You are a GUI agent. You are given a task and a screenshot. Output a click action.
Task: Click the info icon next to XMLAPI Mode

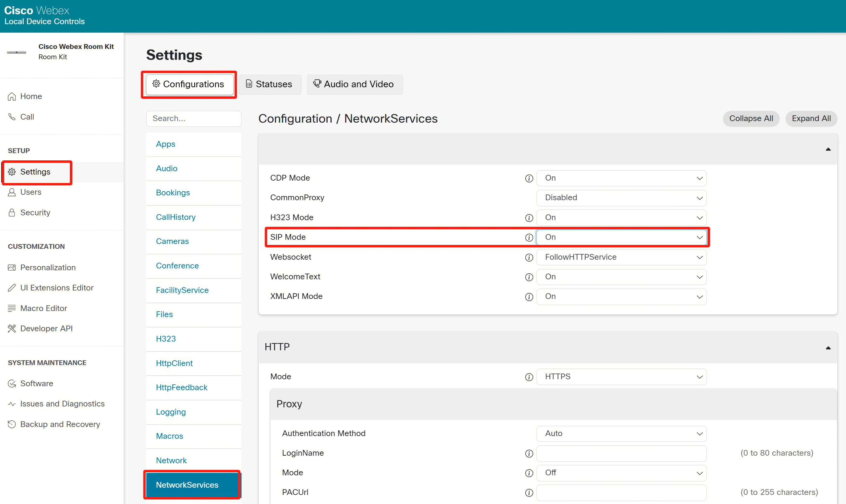point(529,297)
